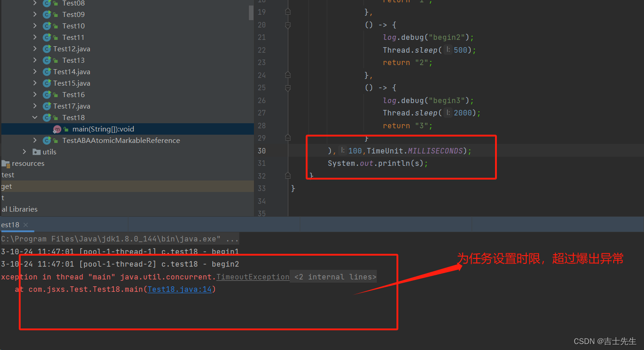Click the class icon beside Test18
Screen dimensions: 644x350
[x=47, y=117]
